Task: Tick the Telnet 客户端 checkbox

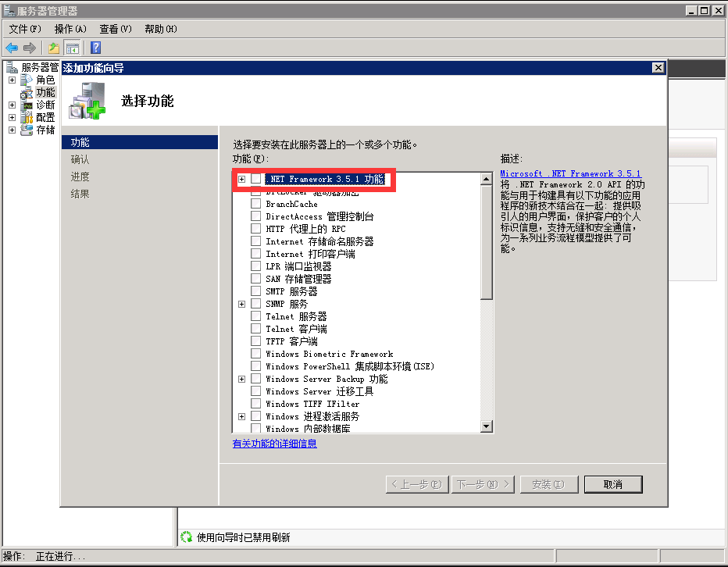Action: (255, 329)
